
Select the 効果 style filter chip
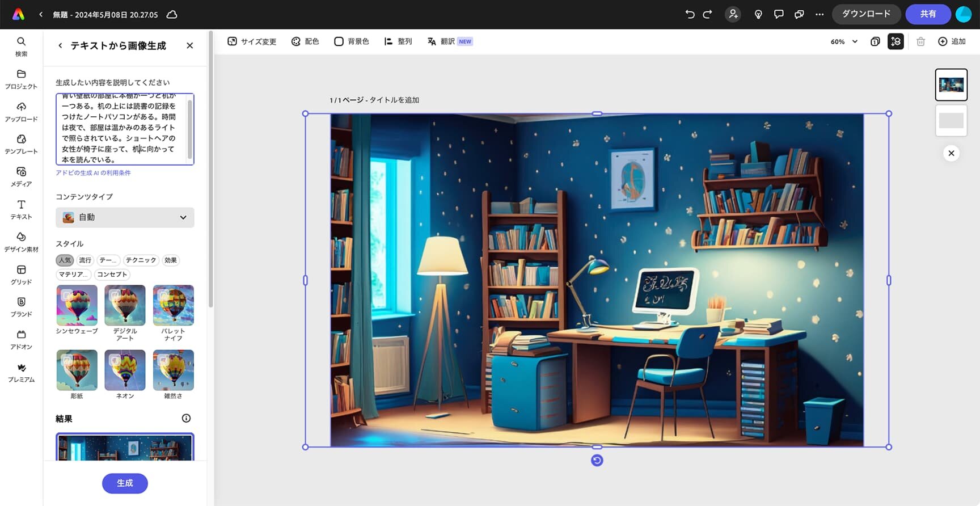click(171, 260)
